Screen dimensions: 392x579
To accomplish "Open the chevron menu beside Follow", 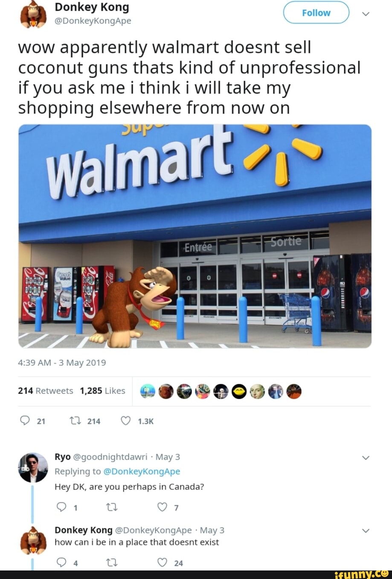I will pyautogui.click(x=366, y=14).
